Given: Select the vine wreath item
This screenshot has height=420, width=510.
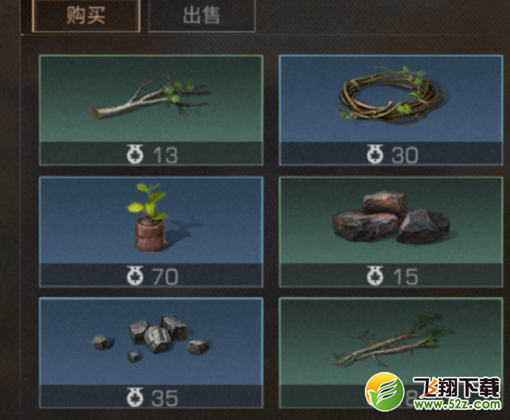Looking at the screenshot, I should click(391, 110).
